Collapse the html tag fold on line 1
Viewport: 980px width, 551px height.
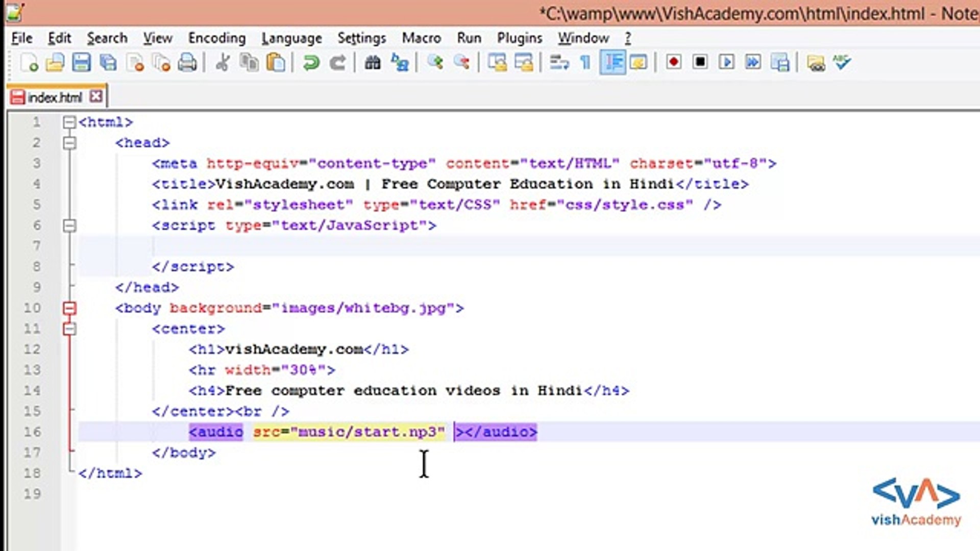pyautogui.click(x=69, y=122)
